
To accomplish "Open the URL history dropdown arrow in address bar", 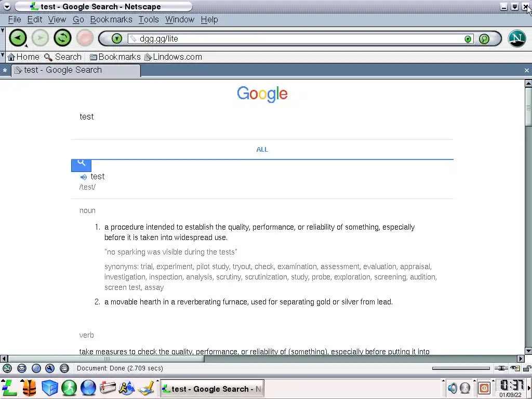I will 468,39.
